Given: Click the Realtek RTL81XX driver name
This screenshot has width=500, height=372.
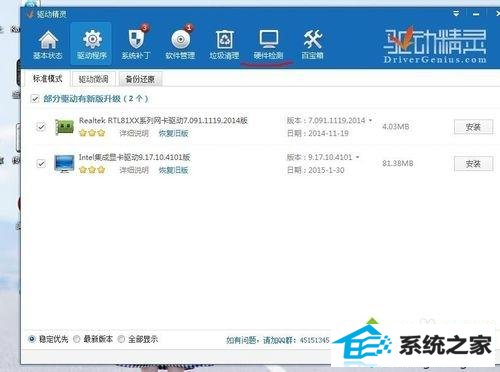Looking at the screenshot, I should [163, 120].
